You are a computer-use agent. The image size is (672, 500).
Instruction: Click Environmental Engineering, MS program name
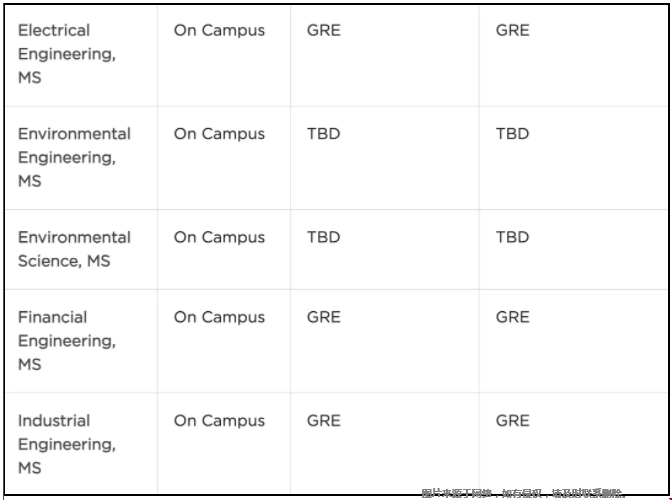(74, 157)
